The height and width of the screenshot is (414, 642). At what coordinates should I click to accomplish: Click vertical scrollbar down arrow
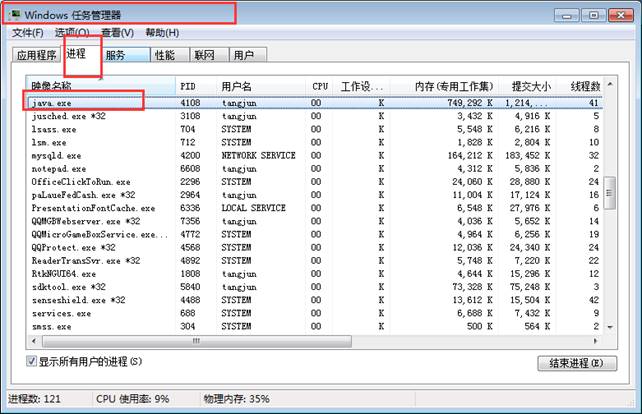610,327
